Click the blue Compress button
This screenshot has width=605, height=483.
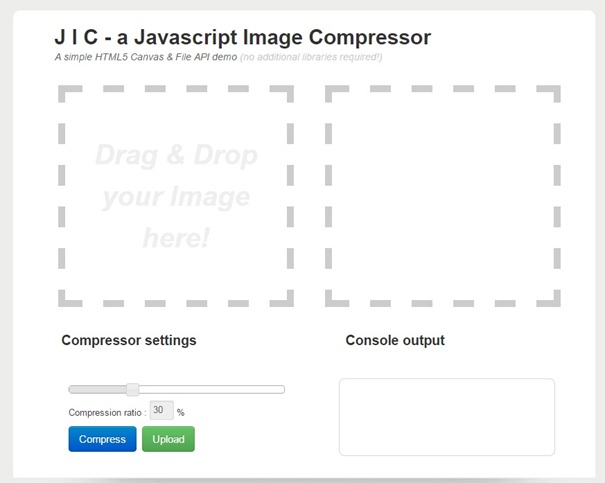pyautogui.click(x=102, y=439)
